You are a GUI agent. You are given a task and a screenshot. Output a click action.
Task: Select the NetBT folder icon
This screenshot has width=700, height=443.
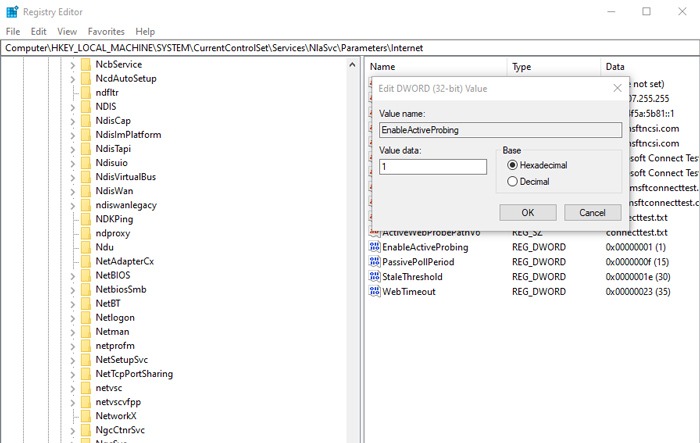click(86, 304)
